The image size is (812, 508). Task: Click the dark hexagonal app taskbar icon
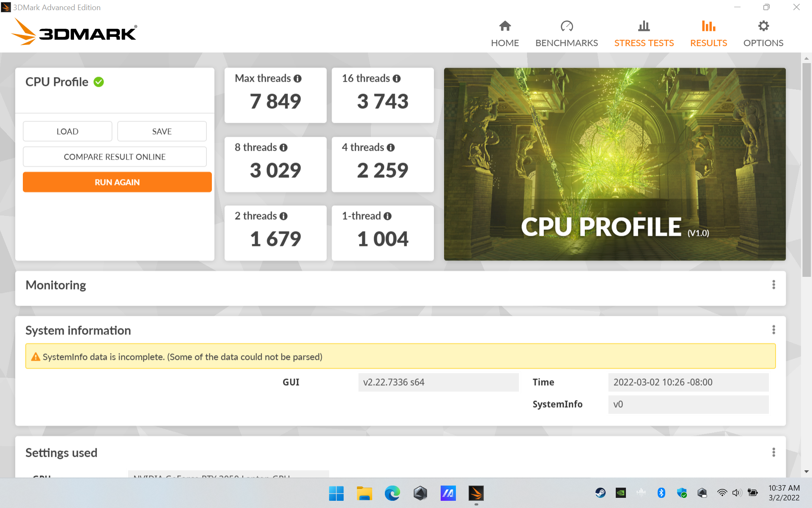tap(420, 493)
